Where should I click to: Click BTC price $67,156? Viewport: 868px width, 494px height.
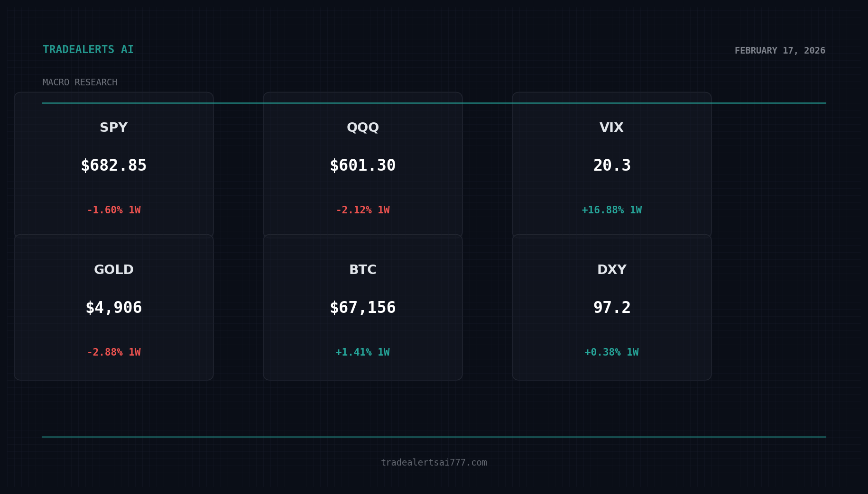363,308
